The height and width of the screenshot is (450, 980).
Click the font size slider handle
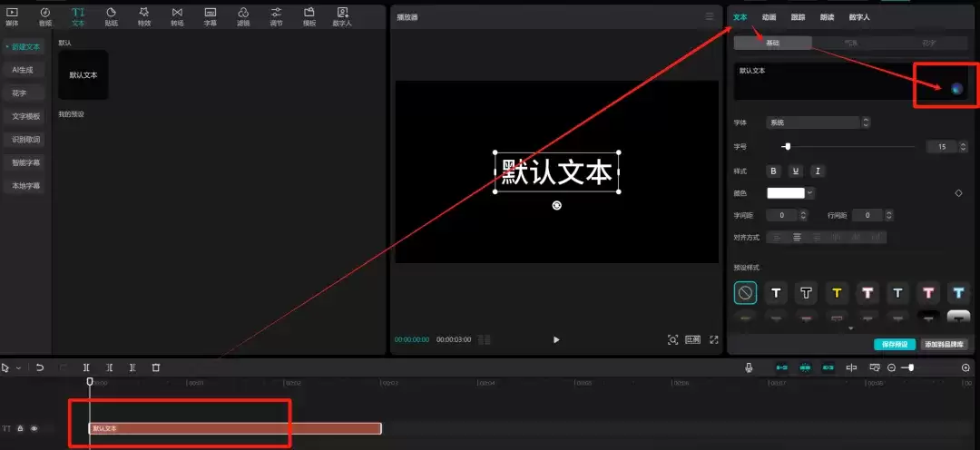pyautogui.click(x=788, y=146)
